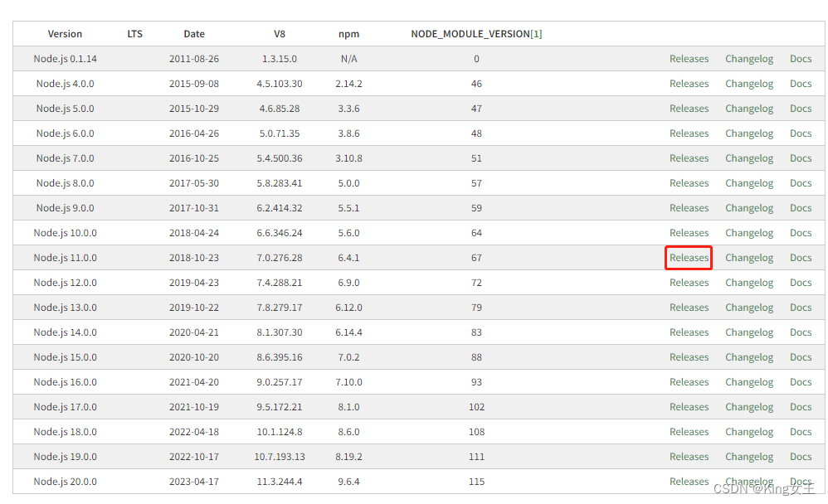
Task: Open Docs link in Node.js 5.0.0 row
Action: (x=801, y=109)
